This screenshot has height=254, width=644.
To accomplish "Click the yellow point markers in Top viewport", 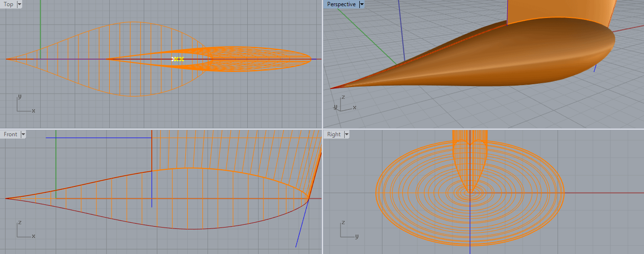I will coord(178,59).
